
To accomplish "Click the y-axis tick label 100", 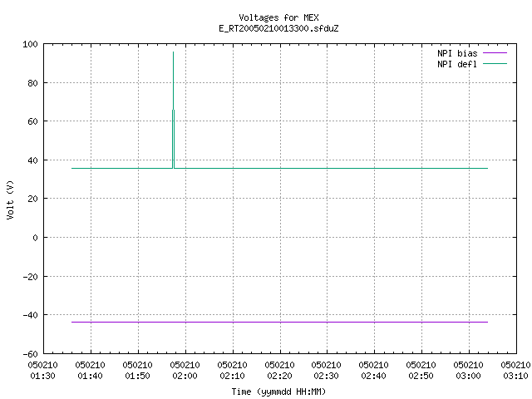I will pos(30,44).
